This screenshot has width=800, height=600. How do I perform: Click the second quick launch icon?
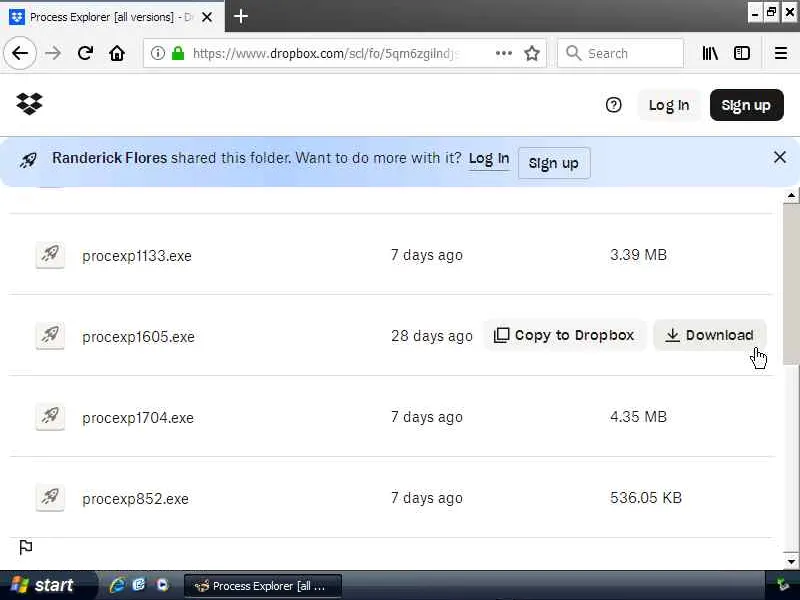click(139, 585)
